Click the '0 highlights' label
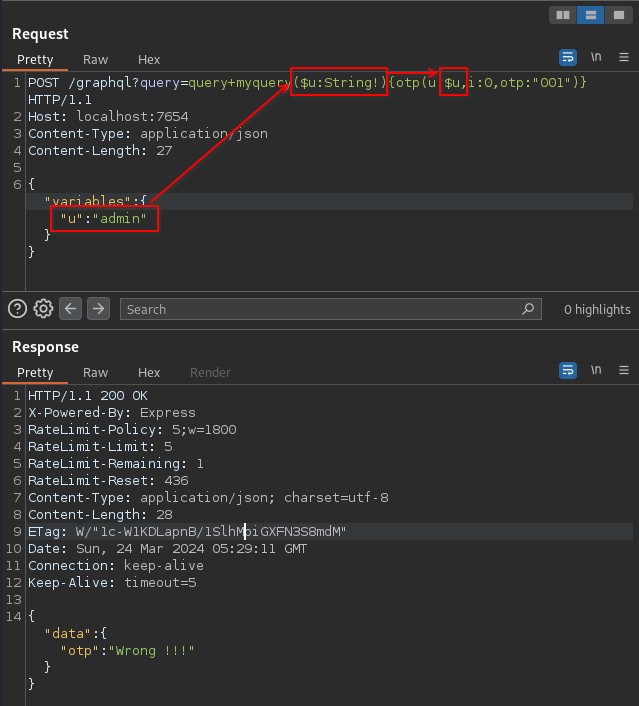 (x=597, y=309)
